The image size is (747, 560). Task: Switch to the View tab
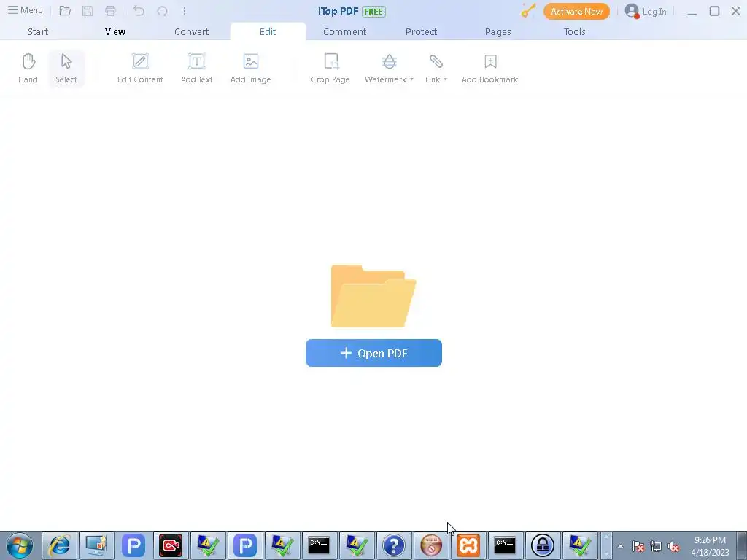(115, 31)
